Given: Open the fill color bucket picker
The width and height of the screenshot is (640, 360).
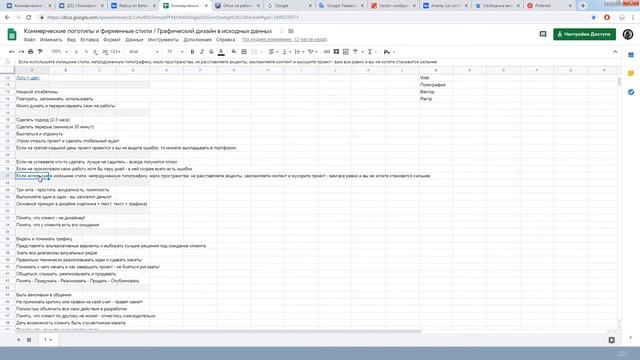Looking at the screenshot, I should tap(233, 52).
